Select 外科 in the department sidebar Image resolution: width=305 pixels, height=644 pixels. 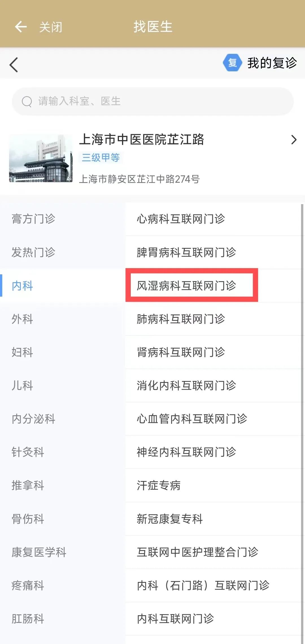22,319
